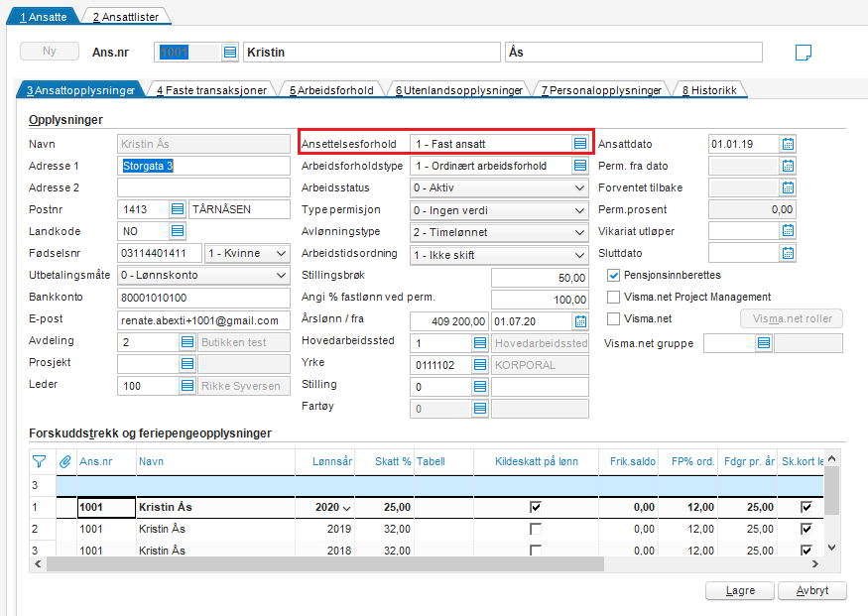Screen dimensions: 868x616
Task: Click the Visma.net roller button
Action: pyautogui.click(x=792, y=318)
